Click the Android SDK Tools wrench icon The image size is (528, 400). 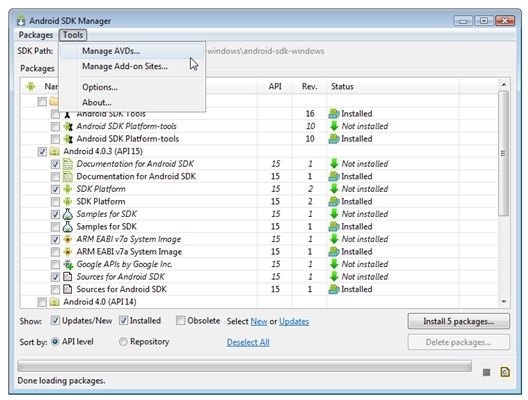[x=68, y=114]
